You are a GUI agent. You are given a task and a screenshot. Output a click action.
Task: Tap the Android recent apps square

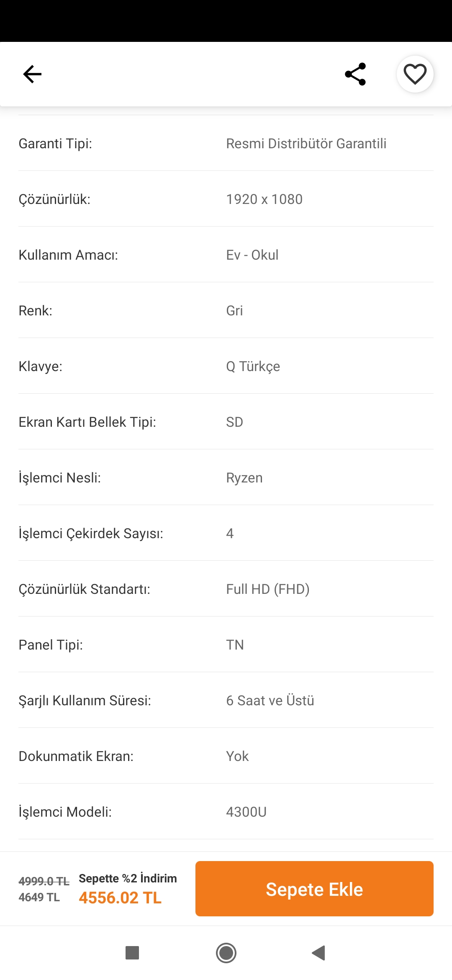[132, 953]
